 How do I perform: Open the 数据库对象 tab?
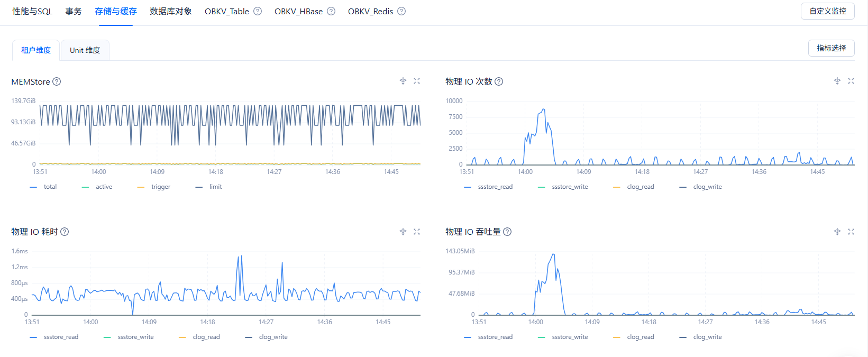pyautogui.click(x=171, y=11)
